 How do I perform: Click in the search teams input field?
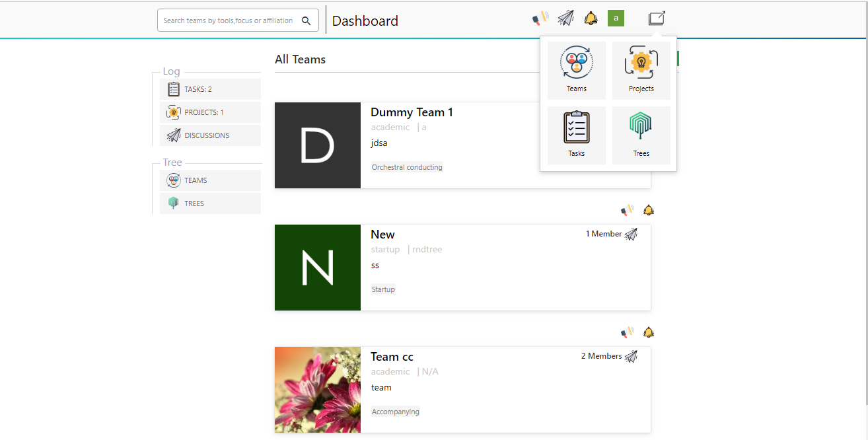pos(227,20)
